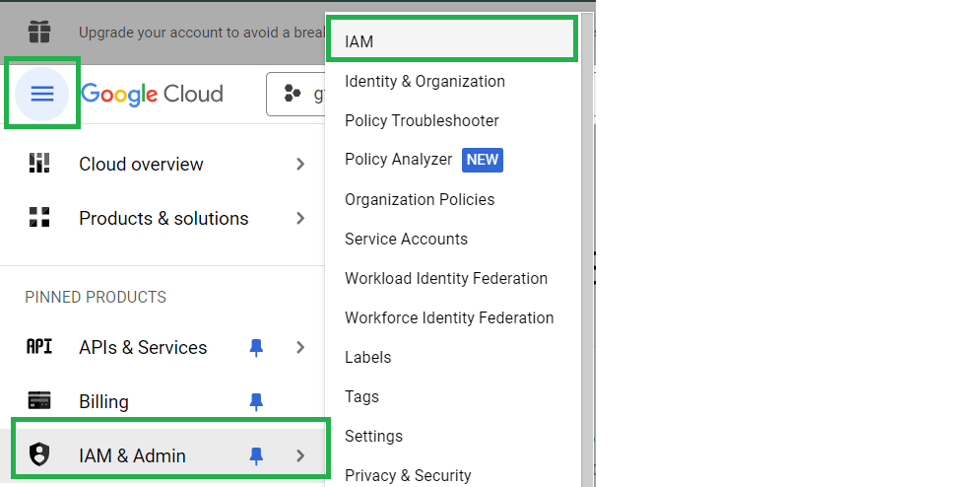Click the Billing card icon

(x=39, y=401)
